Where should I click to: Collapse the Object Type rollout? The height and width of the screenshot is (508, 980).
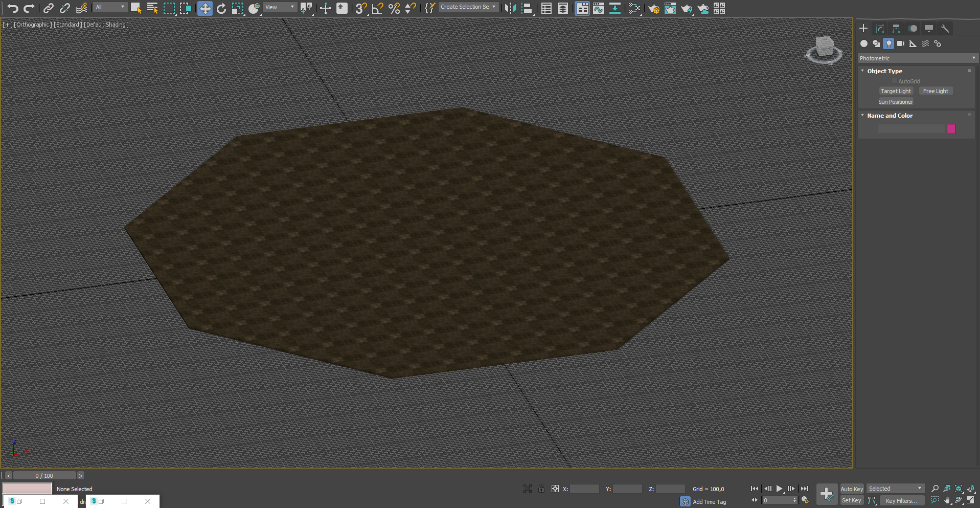point(884,71)
